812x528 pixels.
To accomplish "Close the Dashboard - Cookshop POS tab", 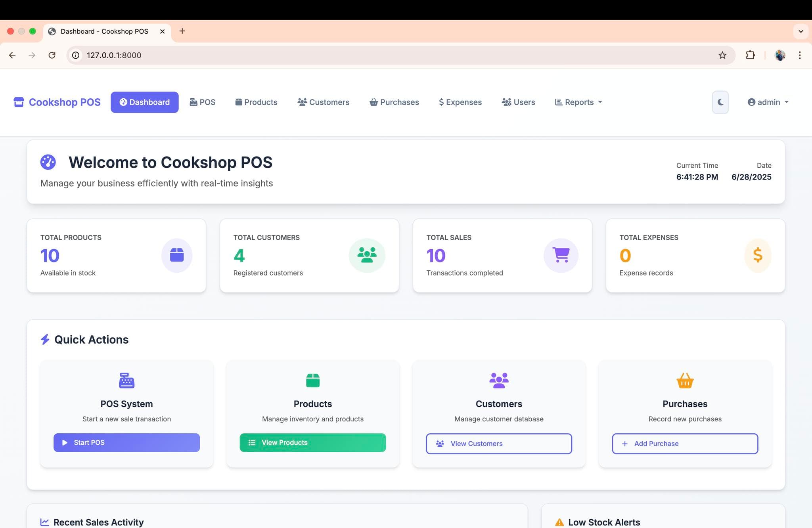I will (x=162, y=31).
